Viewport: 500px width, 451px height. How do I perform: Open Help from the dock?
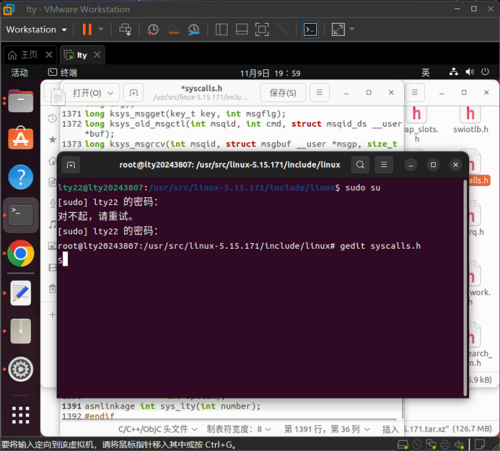(x=21, y=177)
